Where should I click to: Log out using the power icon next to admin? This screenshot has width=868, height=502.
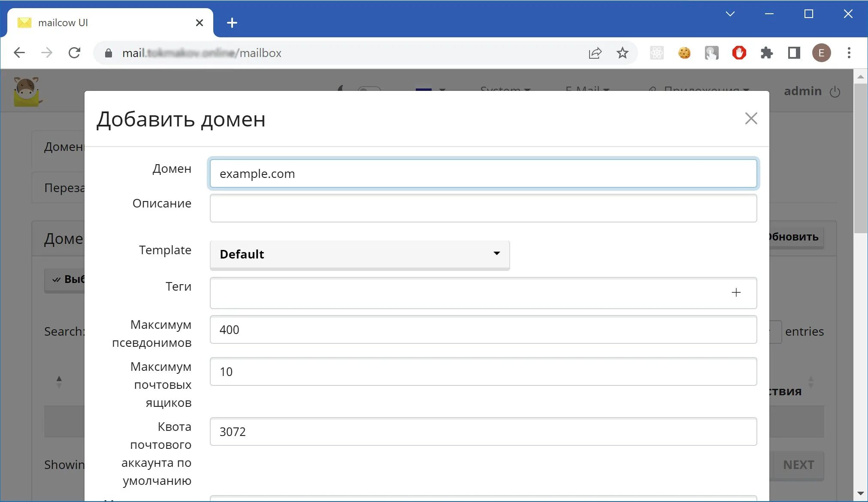835,92
